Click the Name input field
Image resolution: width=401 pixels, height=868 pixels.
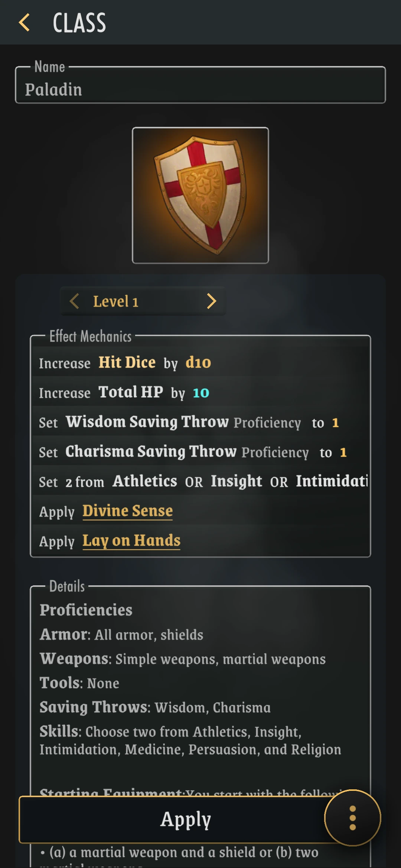(200, 89)
